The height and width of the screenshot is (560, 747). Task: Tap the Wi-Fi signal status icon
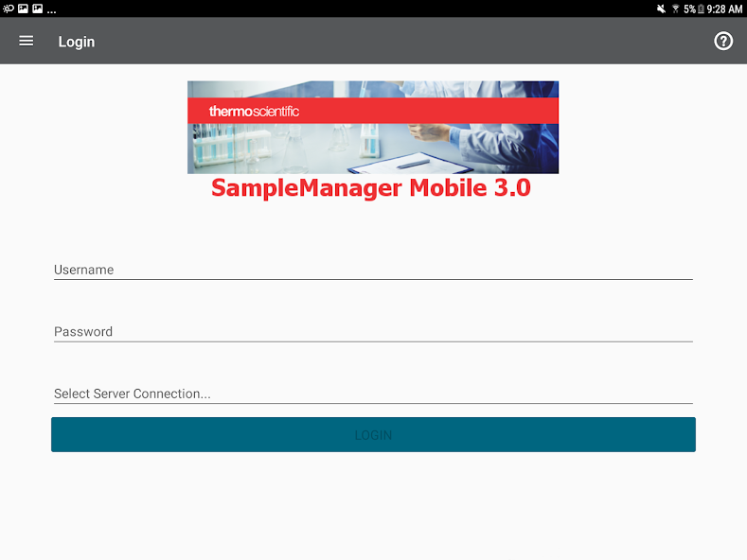pos(675,9)
